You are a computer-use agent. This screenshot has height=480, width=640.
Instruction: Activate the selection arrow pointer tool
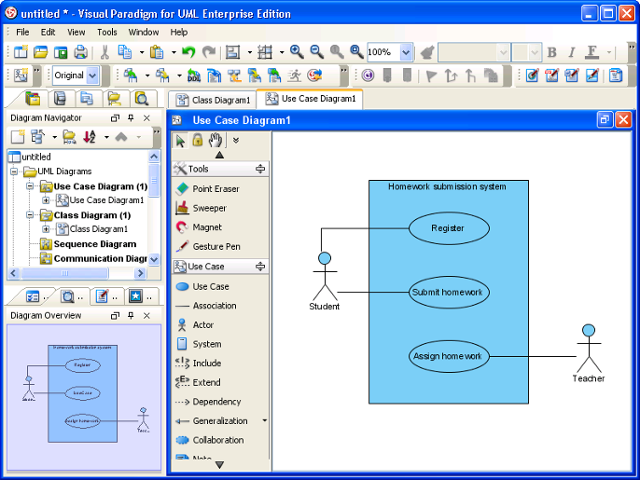tap(180, 140)
